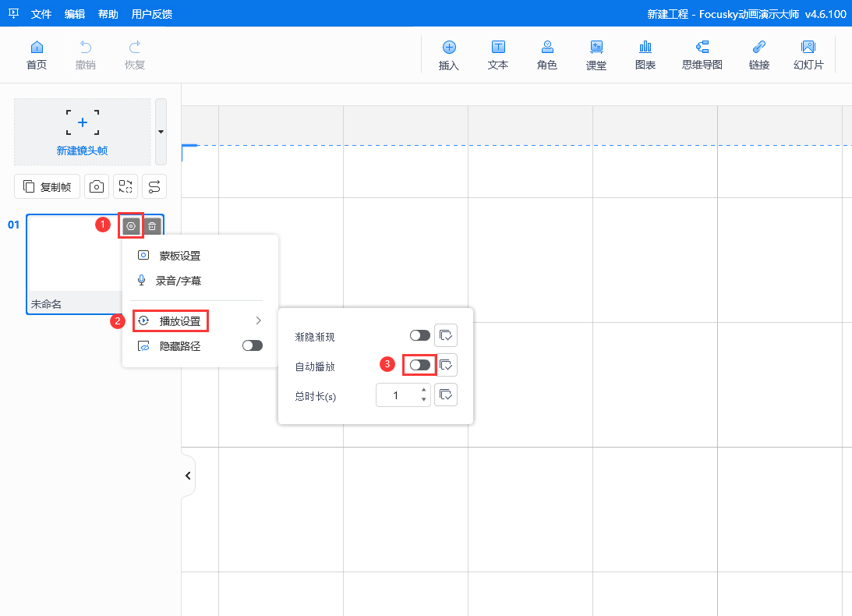Open the Chart (图表) tool
The image size is (852, 616).
(645, 55)
